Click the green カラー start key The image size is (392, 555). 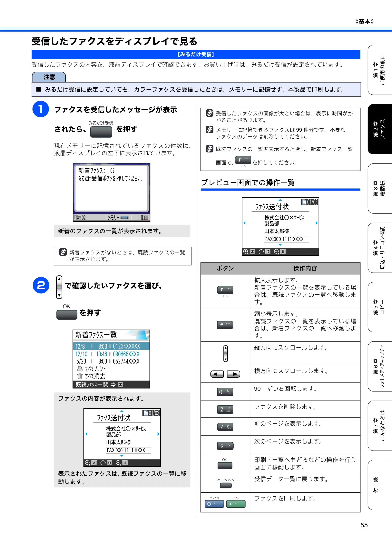click(x=236, y=504)
